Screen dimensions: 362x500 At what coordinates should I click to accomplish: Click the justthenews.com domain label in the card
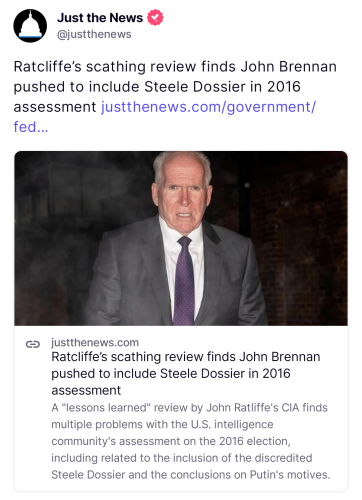pos(95,342)
